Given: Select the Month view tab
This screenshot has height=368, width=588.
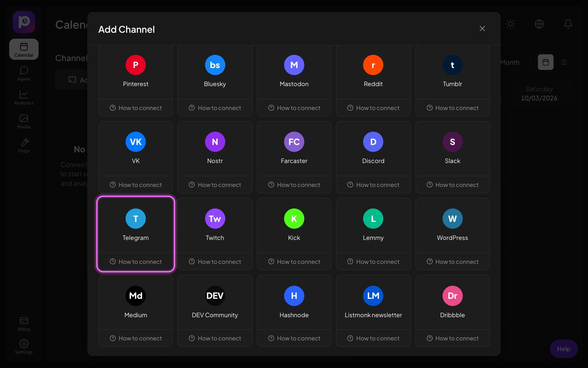Looking at the screenshot, I should click(510, 62).
